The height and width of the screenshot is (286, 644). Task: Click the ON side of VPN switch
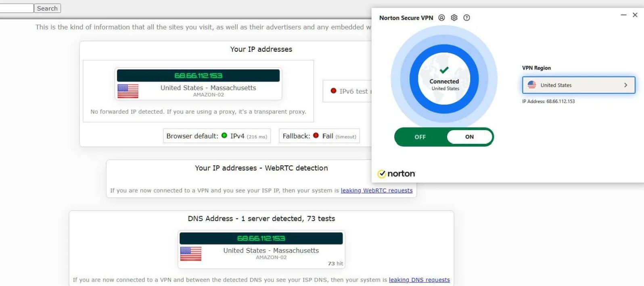coord(469,137)
